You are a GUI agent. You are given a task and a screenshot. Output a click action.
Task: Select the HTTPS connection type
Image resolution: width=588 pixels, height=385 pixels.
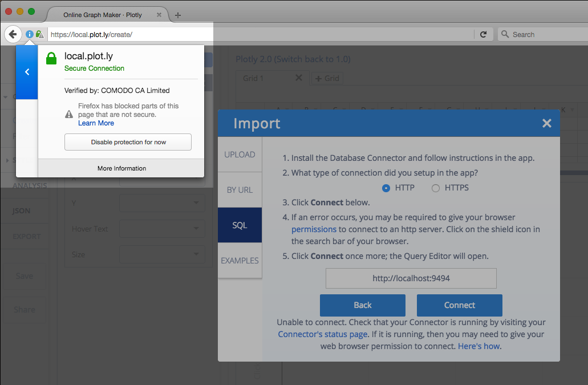click(x=435, y=188)
